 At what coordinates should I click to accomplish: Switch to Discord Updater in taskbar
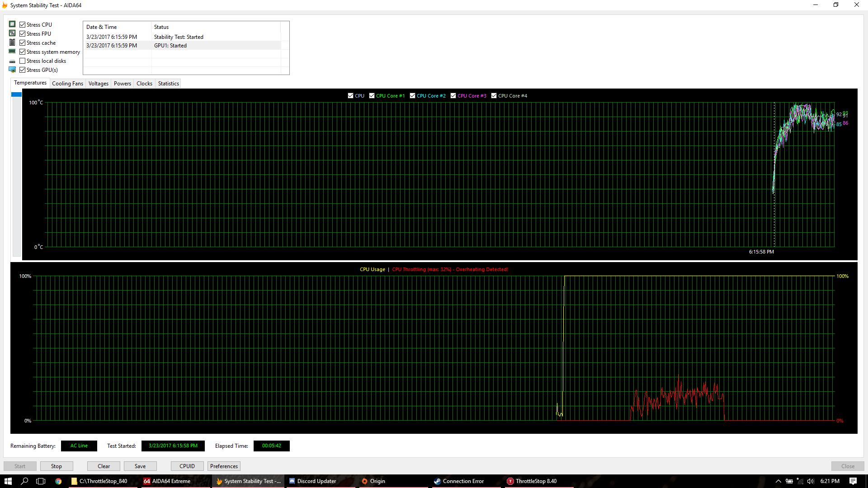[320, 481]
